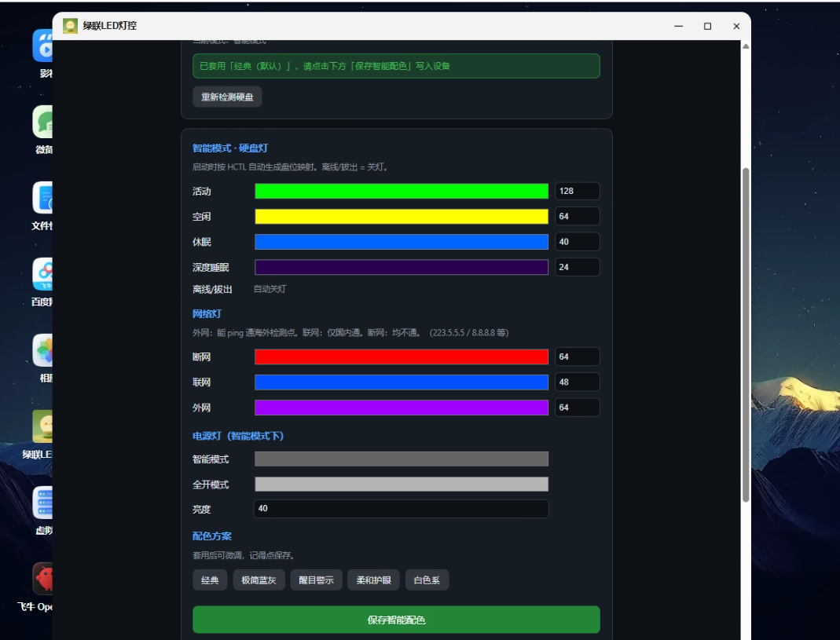The height and width of the screenshot is (640, 840).
Task: Click the 亮度 power light input field
Action: point(402,509)
